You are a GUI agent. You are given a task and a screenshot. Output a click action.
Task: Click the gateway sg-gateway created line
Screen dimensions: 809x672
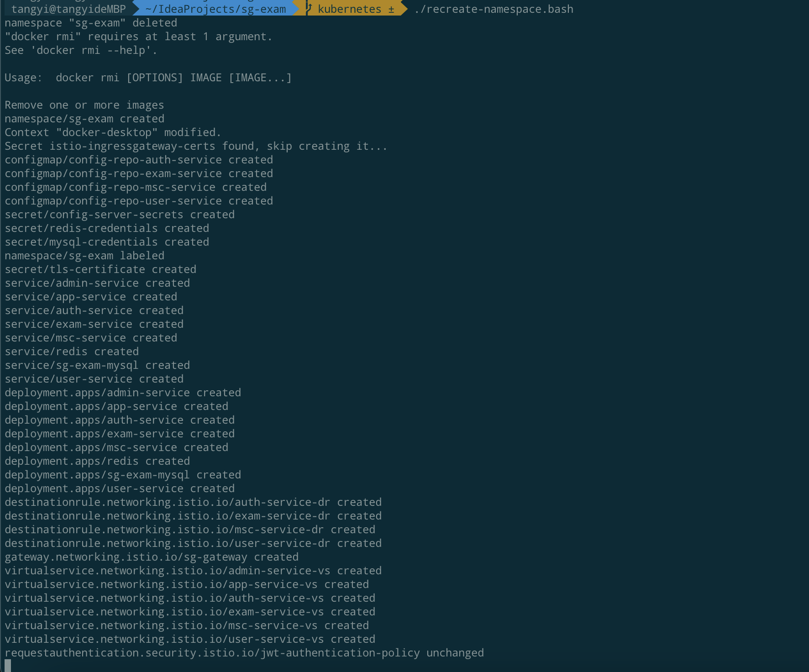point(152,557)
